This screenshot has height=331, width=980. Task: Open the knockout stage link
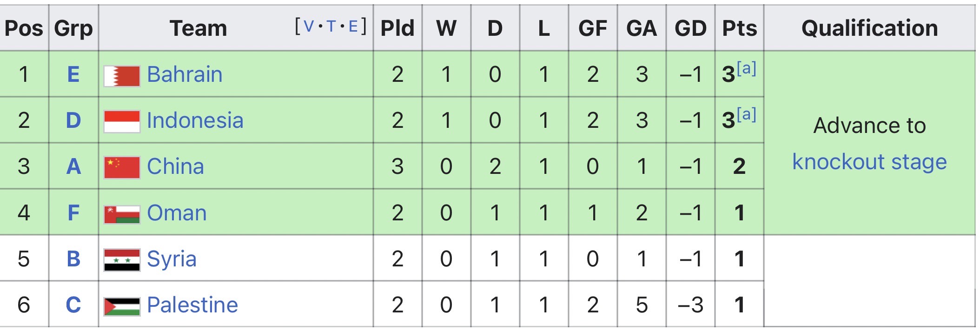[x=869, y=162]
